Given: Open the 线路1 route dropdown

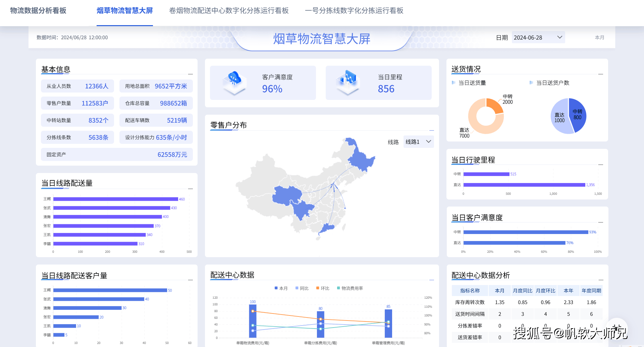Looking at the screenshot, I should [418, 142].
